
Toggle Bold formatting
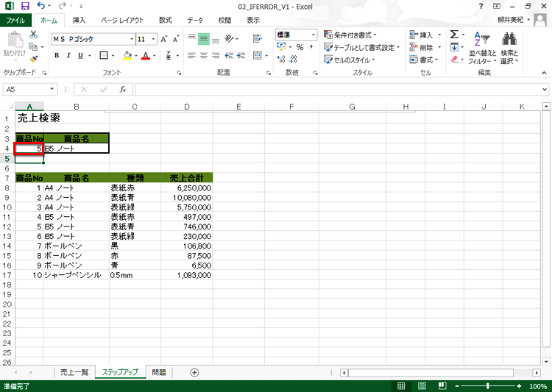[x=57, y=55]
